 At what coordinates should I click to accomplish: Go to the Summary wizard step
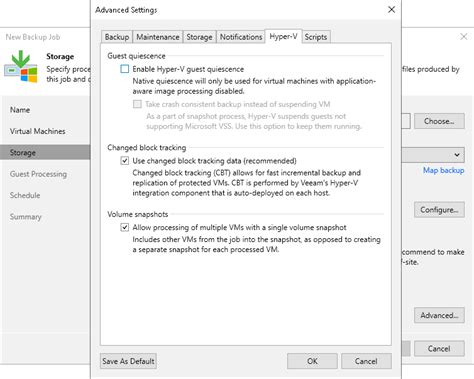(x=26, y=217)
